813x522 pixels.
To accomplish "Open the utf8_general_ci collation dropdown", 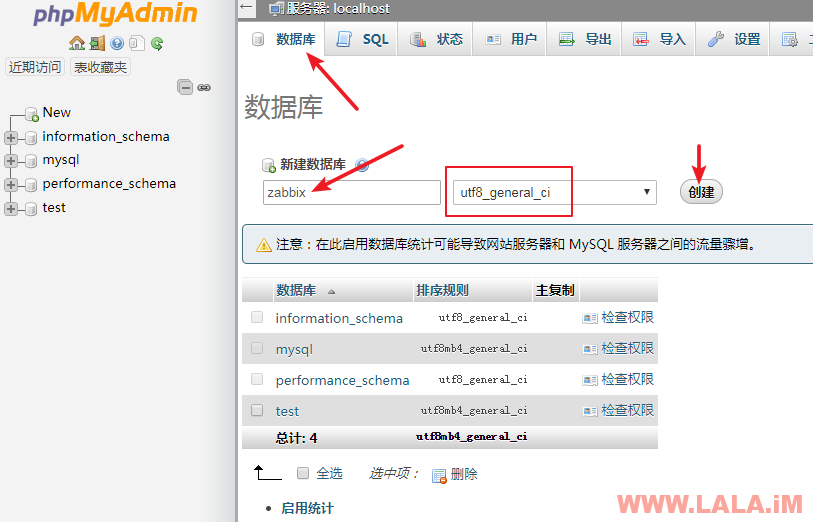I will (x=554, y=192).
